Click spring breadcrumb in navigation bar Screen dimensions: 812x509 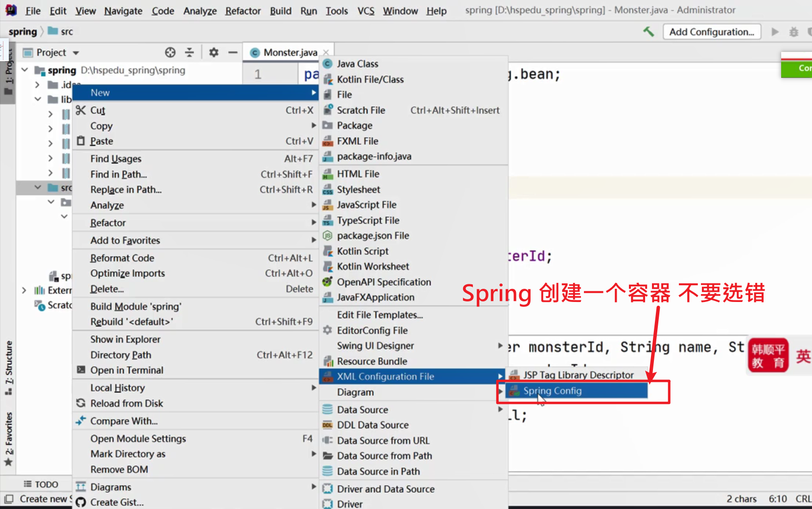coord(23,32)
